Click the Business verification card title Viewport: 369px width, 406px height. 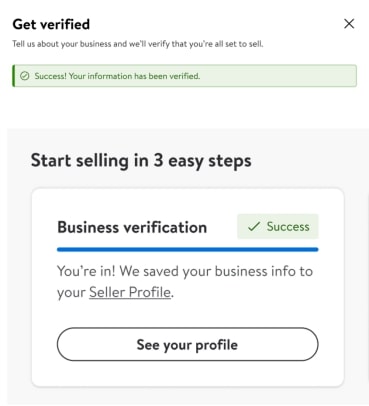132,227
